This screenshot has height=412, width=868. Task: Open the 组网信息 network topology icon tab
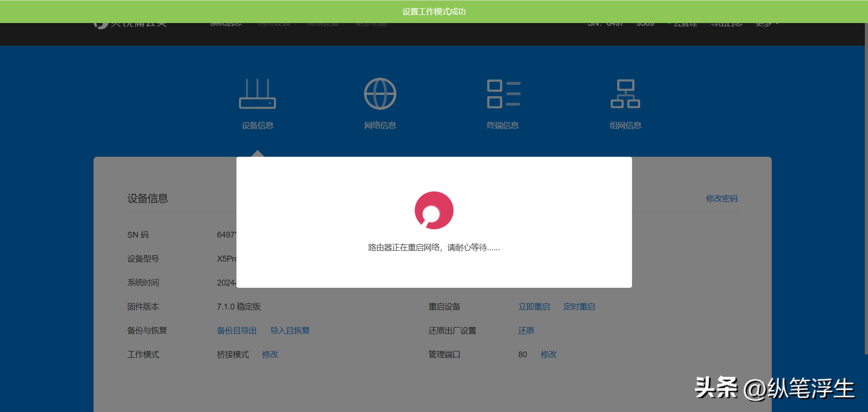click(x=625, y=104)
